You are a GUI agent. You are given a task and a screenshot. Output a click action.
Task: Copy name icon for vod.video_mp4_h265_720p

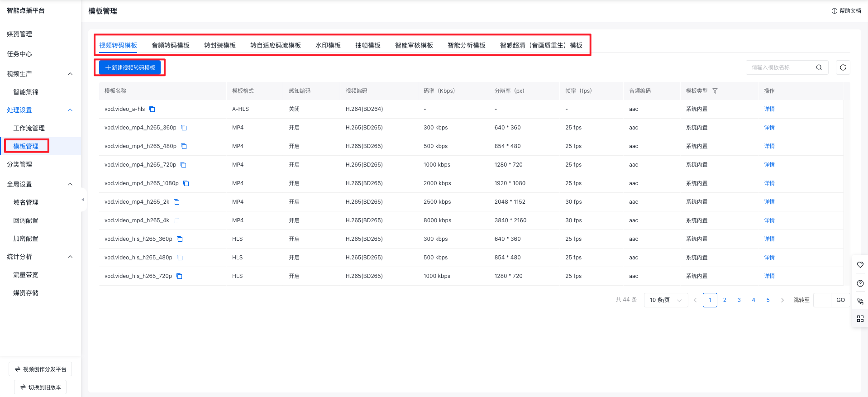click(183, 165)
